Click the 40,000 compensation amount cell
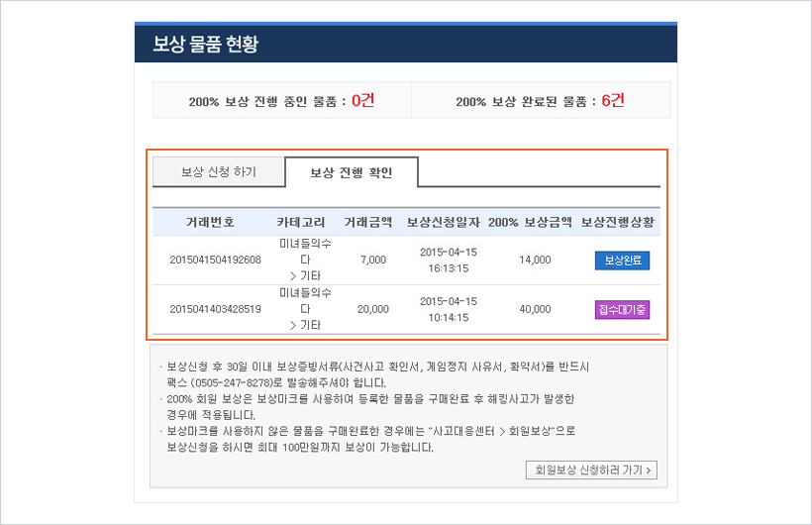 tap(535, 309)
